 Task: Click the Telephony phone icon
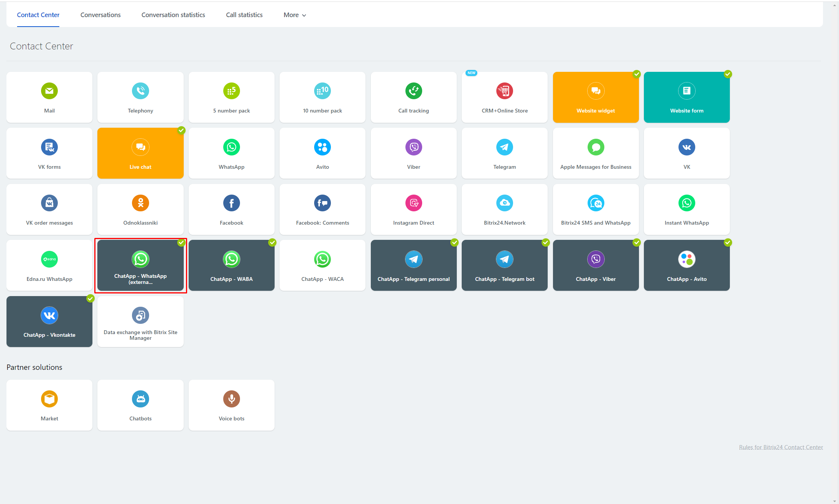140,91
